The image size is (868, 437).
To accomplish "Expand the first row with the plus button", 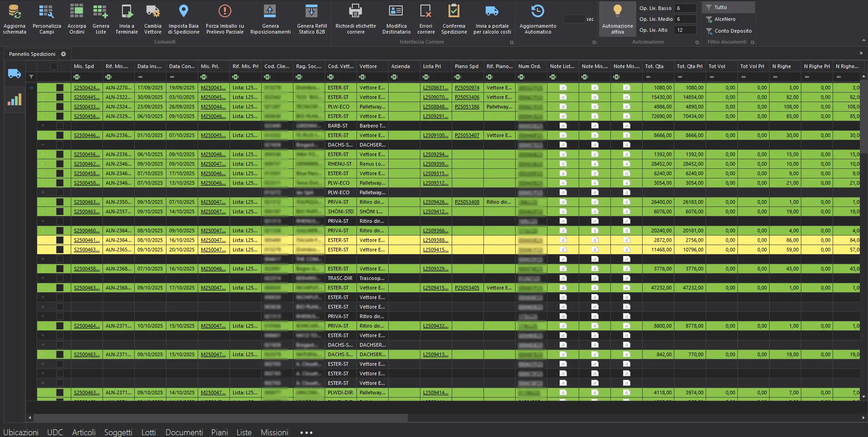I will (x=43, y=88).
